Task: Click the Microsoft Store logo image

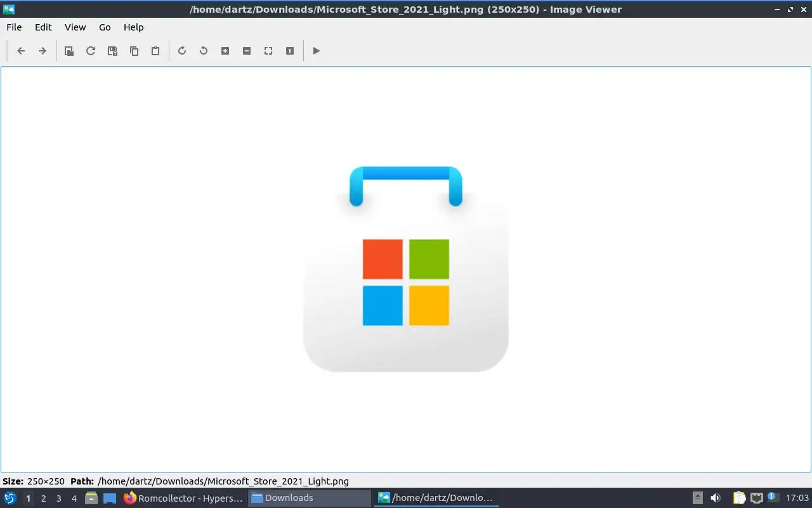Action: tap(406, 269)
